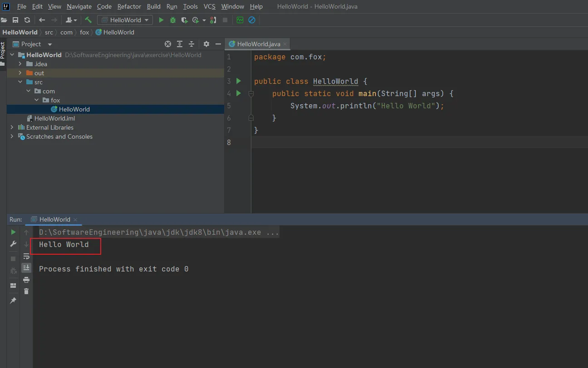Click the bug icon left of Stop
588x368 pixels.
coord(213,20)
